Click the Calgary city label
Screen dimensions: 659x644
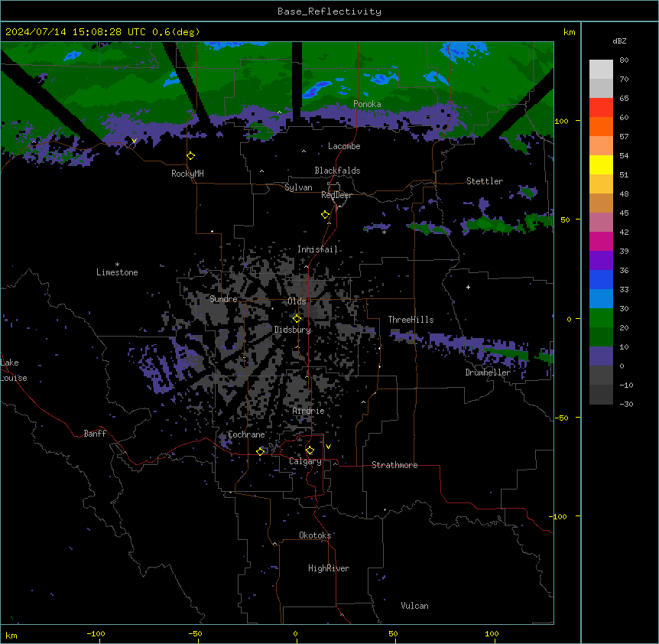pos(305,461)
